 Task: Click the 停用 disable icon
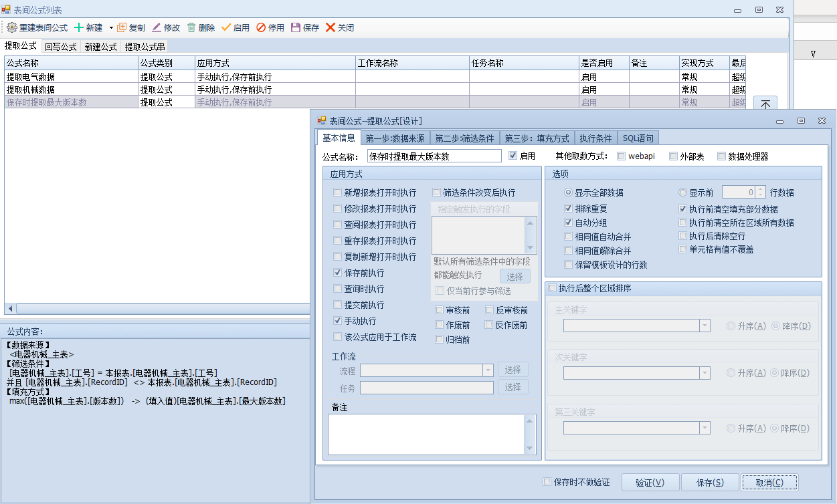(261, 28)
